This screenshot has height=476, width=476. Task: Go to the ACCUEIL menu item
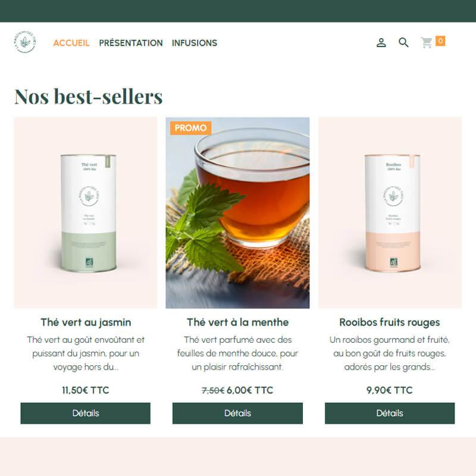(71, 43)
